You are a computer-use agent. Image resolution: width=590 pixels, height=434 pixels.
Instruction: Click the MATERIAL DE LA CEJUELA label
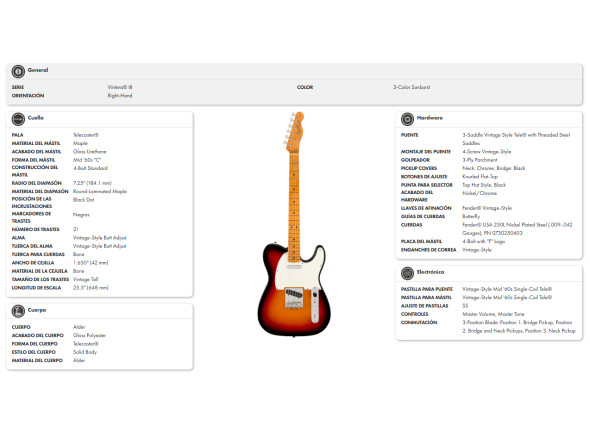[x=40, y=271]
